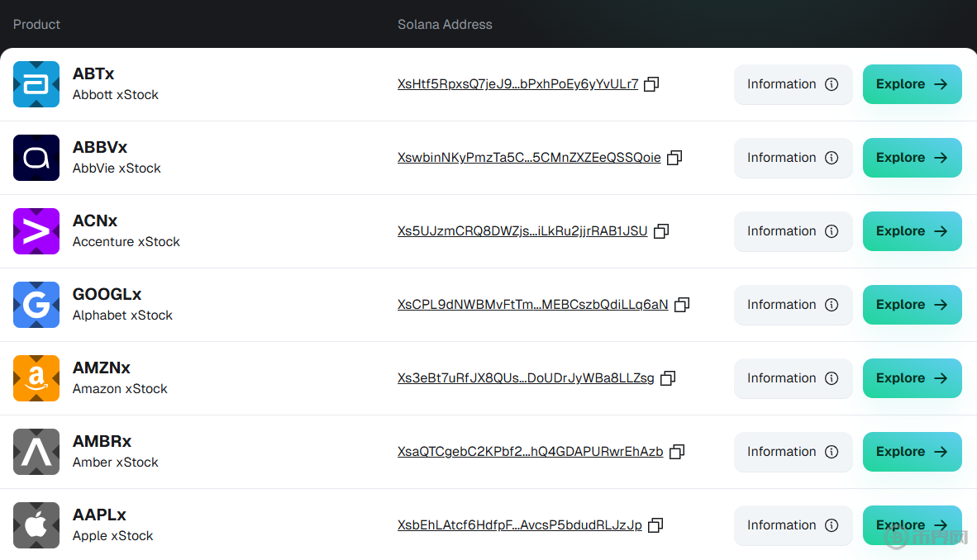Click the Accenture purple logo

pyautogui.click(x=36, y=231)
